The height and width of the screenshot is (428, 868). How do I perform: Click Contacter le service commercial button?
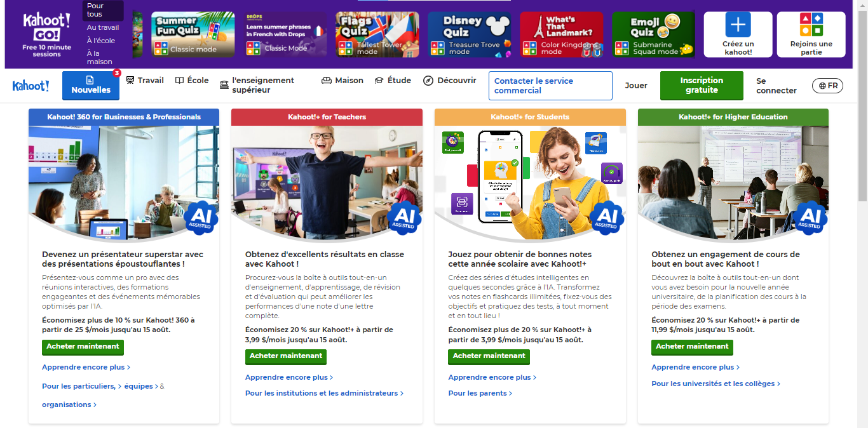550,86
